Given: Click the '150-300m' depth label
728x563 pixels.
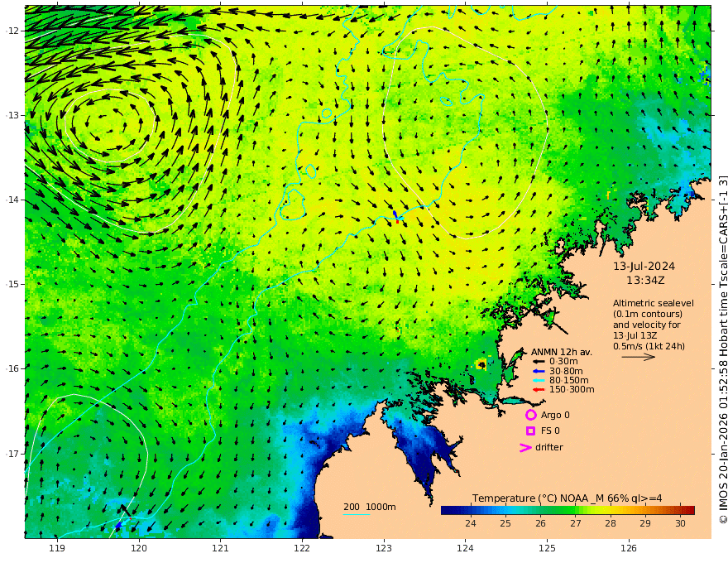Looking at the screenshot, I should click(x=572, y=390).
